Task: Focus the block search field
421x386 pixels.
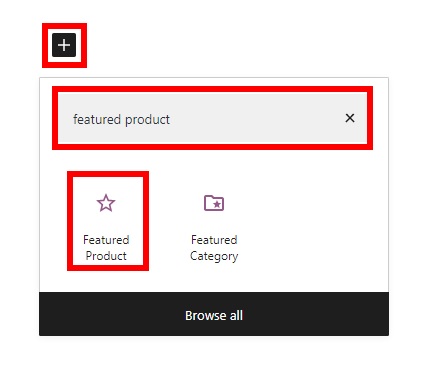Action: [x=212, y=118]
